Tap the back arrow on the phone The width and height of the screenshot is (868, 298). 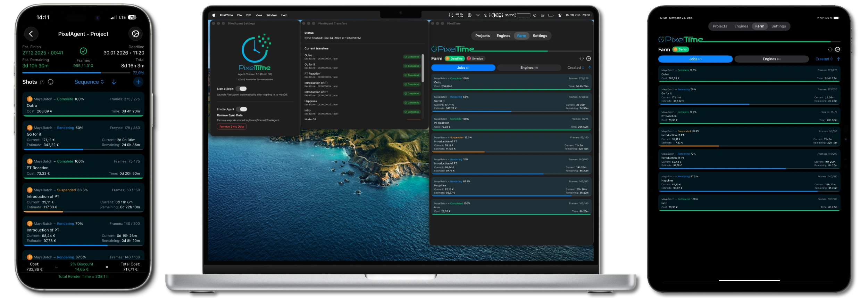pos(31,34)
